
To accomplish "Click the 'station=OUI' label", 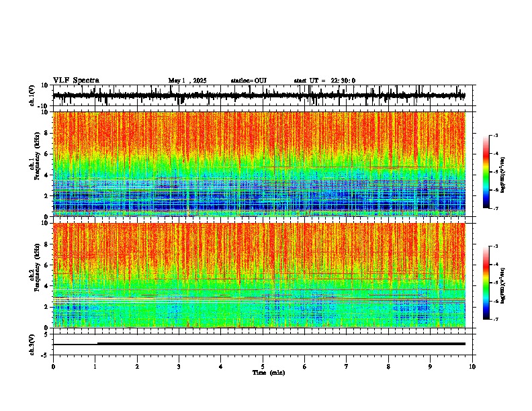I will 249,81.
